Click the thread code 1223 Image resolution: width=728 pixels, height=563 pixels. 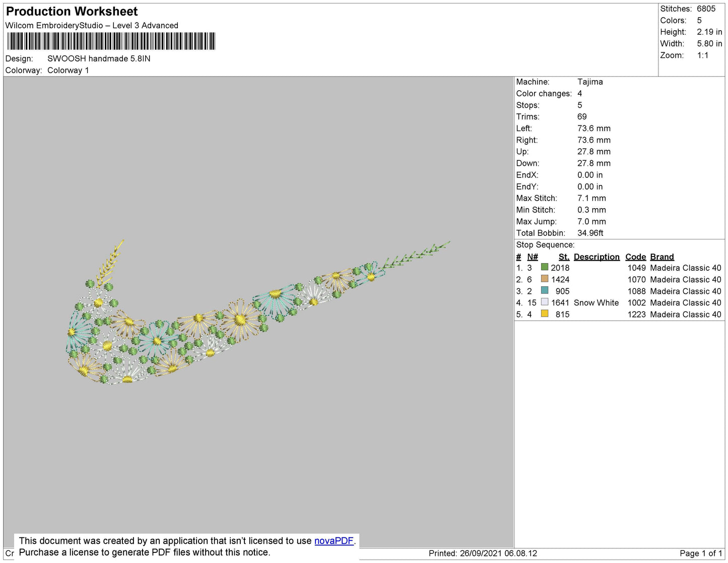pyautogui.click(x=637, y=314)
